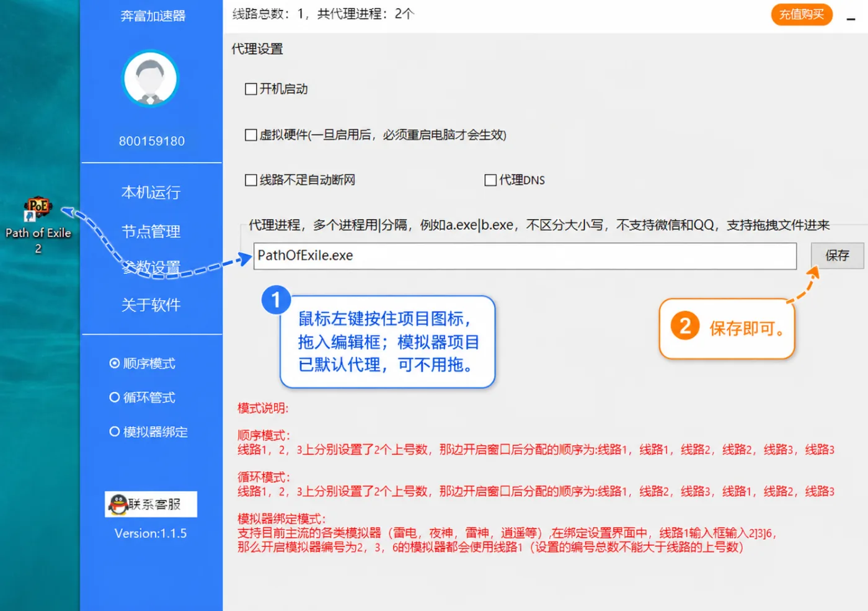Click the account number 800159180
This screenshot has height=611, width=868.
coord(152,141)
